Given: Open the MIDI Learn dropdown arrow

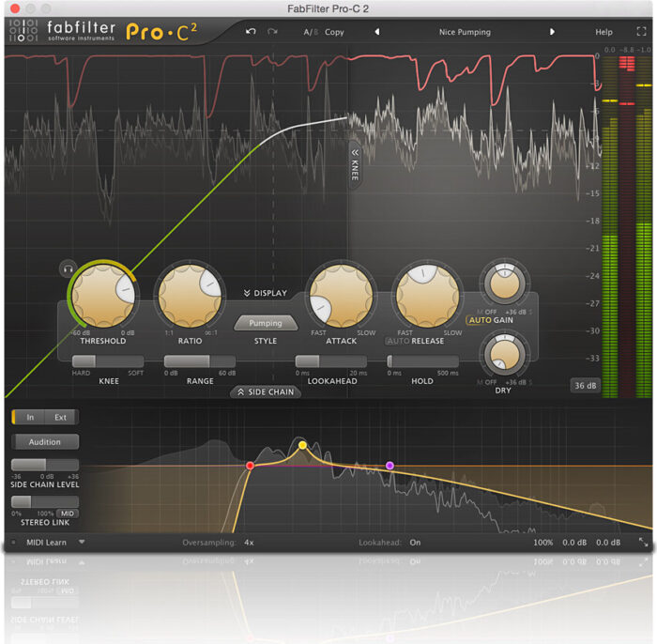Looking at the screenshot, I should point(83,543).
